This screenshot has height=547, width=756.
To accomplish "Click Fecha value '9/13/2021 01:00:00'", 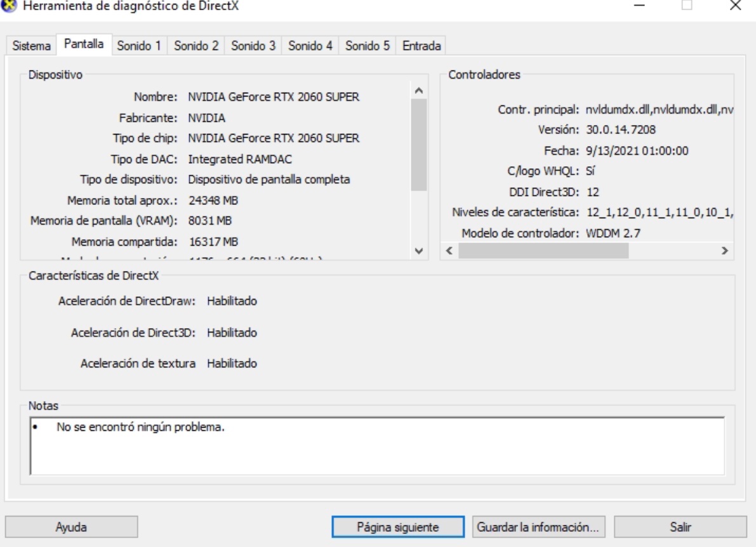I will (x=637, y=151).
